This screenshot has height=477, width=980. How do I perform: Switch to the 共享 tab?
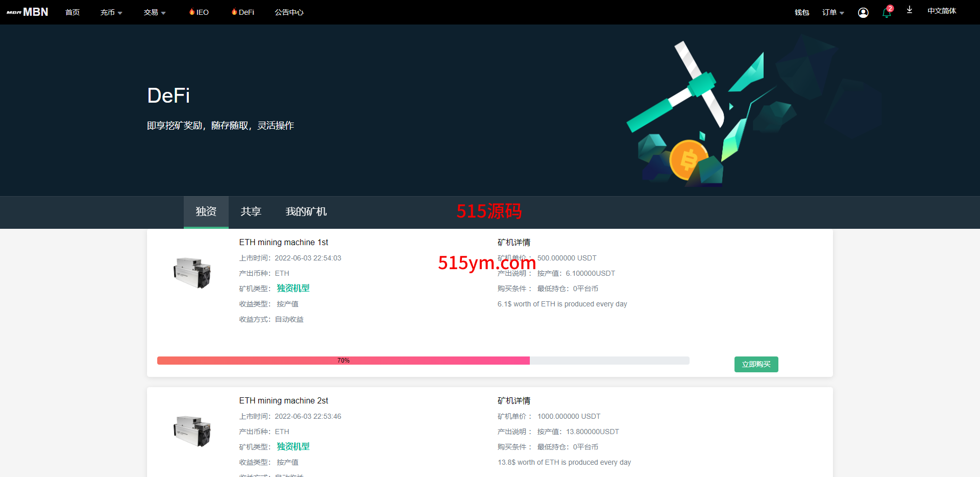(251, 211)
